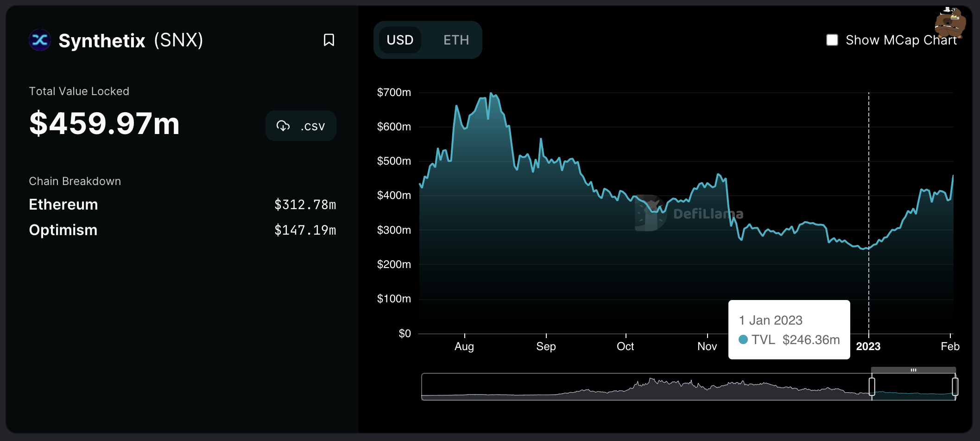980x441 pixels.
Task: Click the $200m y-axis label
Action: 394,264
